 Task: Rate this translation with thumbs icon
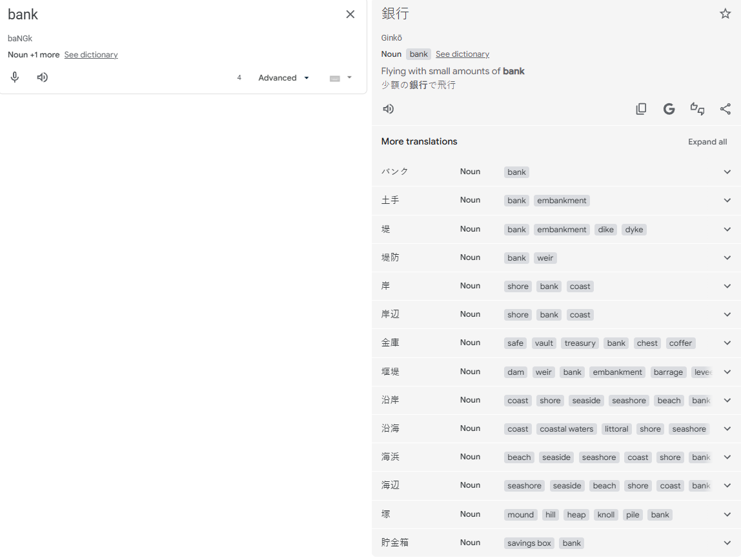[x=697, y=109]
